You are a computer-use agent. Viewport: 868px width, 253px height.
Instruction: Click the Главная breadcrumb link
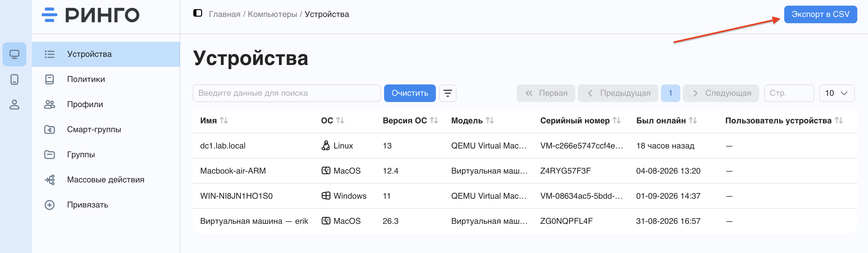point(224,14)
